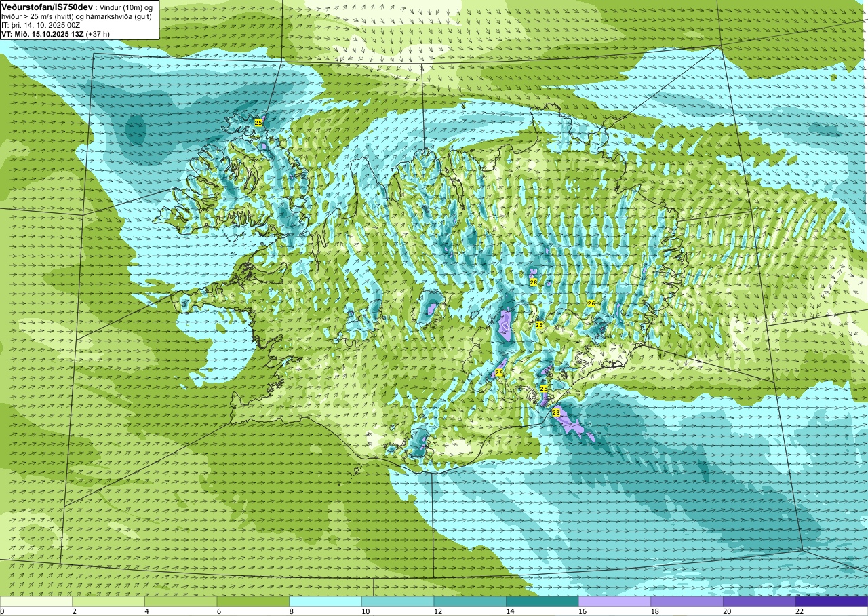Click the Veðurstofan/IS750dev title text
Image resolution: width=868 pixels, height=616 pixels.
coord(47,7)
